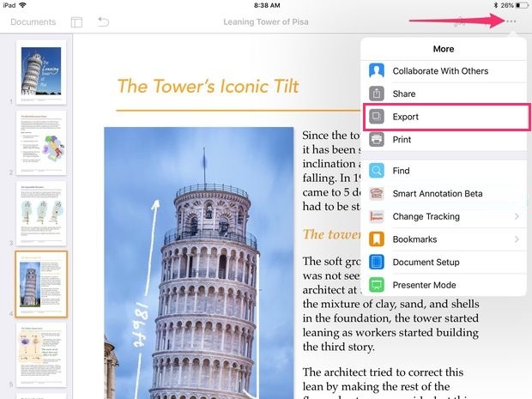Tap the battery indicator in the status bar
532x399 pixels.
click(x=523, y=5)
